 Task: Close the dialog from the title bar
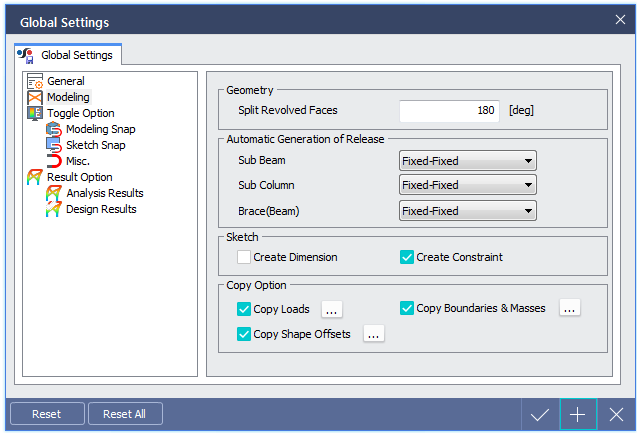[x=620, y=19]
